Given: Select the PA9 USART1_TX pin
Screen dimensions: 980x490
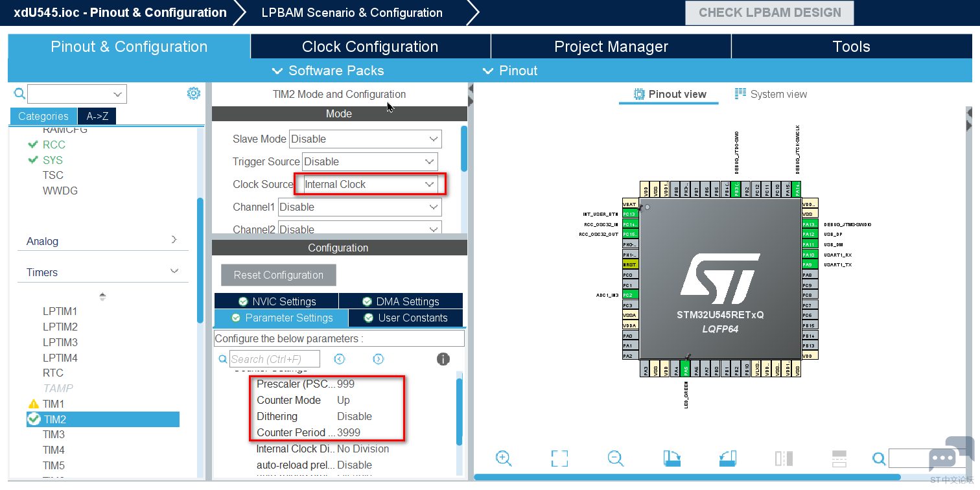Looking at the screenshot, I should pos(810,264).
